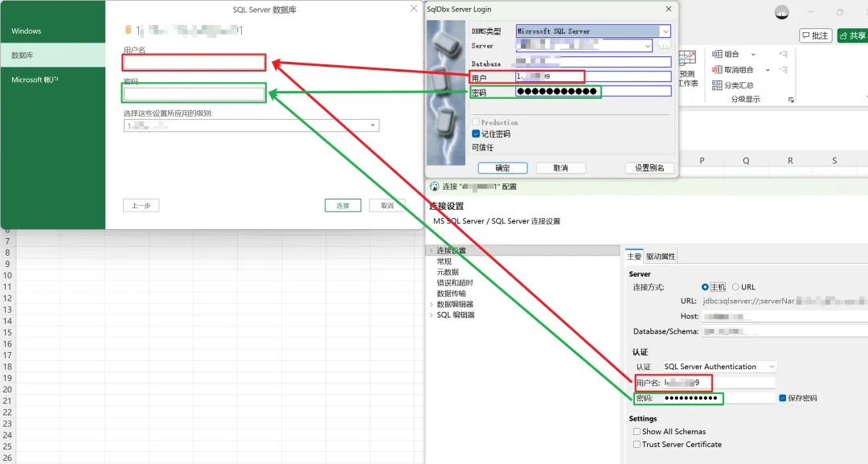Click the 组合 group icon in Excel ribbon

point(717,54)
